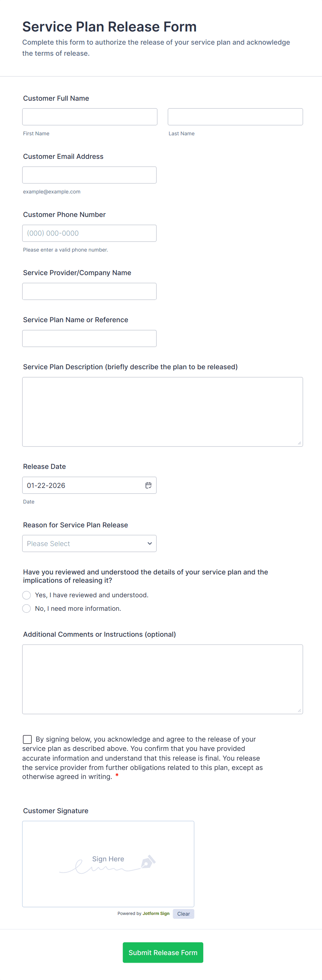Click the Submit Release Form button
Screen dimensions: 322x980
162,952
